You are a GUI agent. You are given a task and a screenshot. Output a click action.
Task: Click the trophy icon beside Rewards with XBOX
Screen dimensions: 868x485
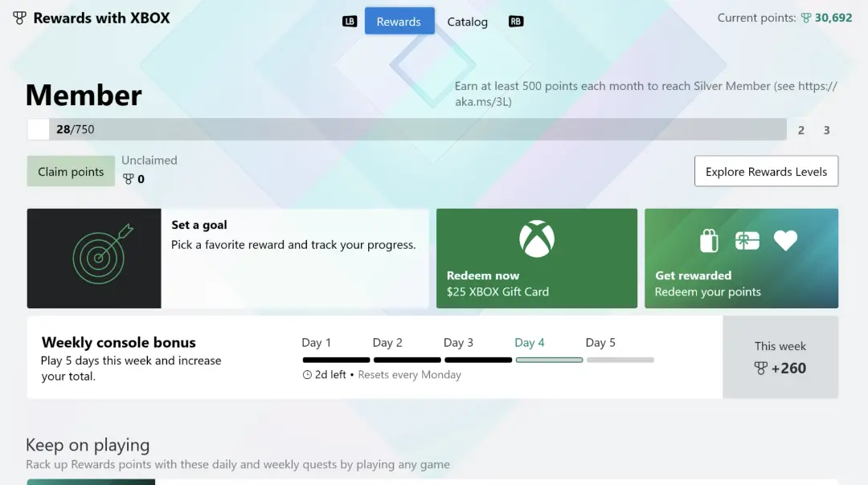coord(19,18)
